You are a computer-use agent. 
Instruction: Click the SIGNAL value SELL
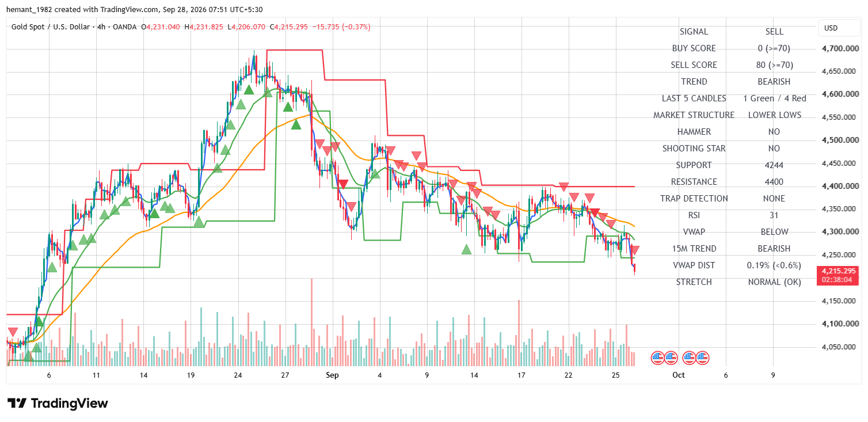[x=774, y=32]
